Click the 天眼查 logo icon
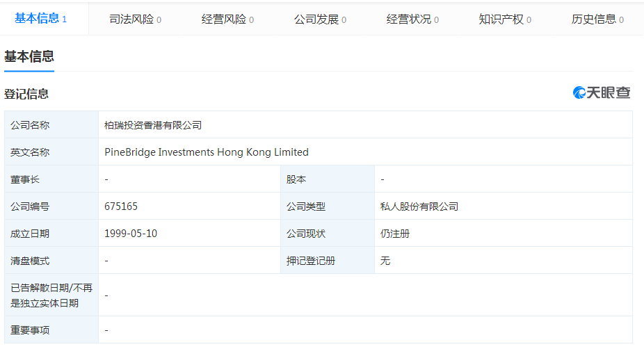The width and height of the screenshot is (644, 349). (579, 92)
